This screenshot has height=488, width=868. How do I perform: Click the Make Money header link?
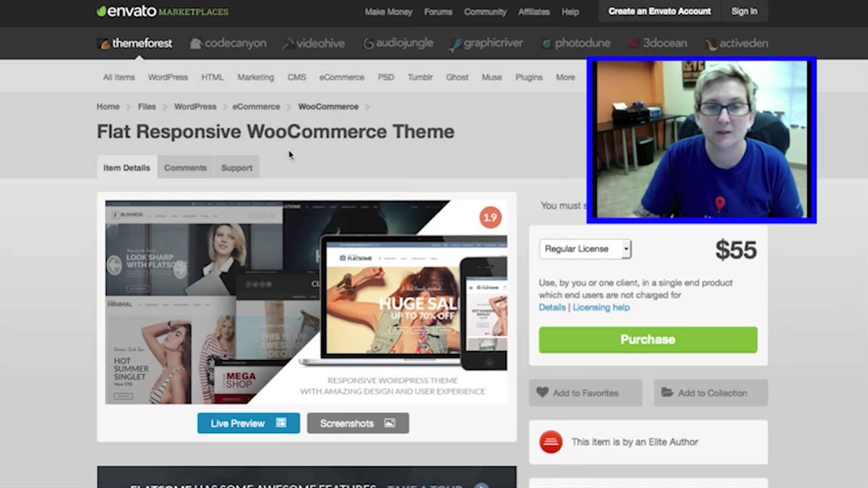(388, 12)
